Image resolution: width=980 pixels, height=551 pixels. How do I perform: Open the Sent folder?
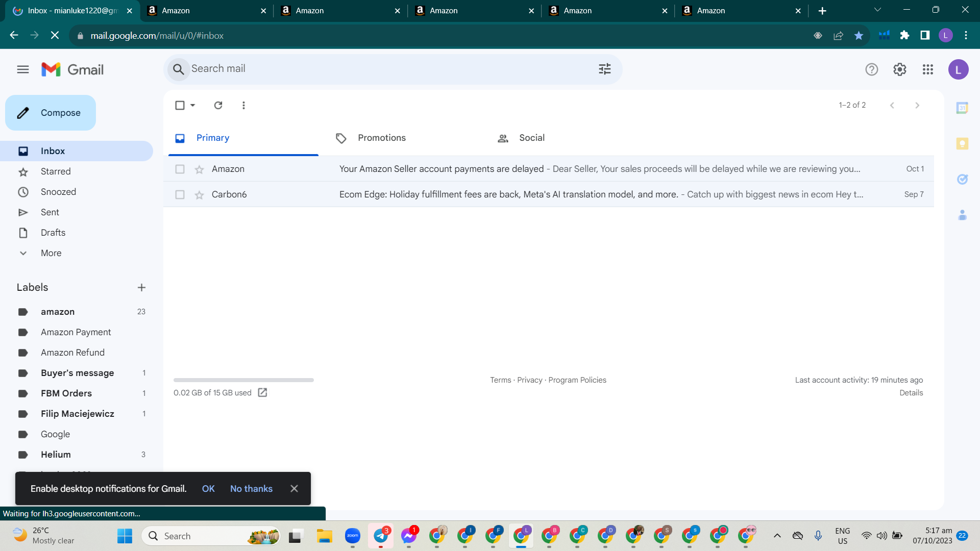(77, 212)
